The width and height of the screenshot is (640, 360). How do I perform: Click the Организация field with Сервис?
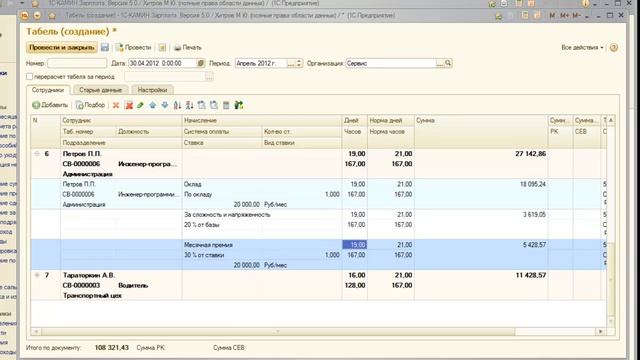click(x=391, y=63)
